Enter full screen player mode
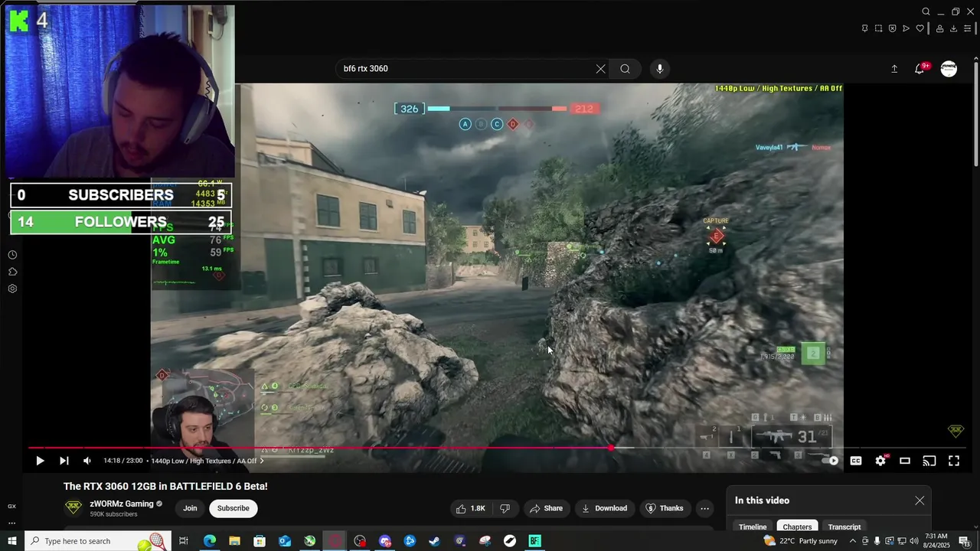 pos(954,461)
